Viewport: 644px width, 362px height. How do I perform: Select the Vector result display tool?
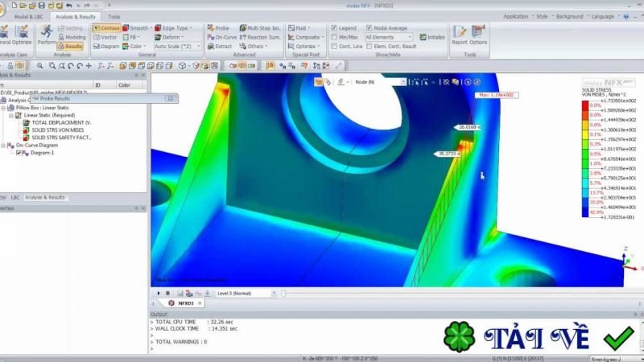105,37
